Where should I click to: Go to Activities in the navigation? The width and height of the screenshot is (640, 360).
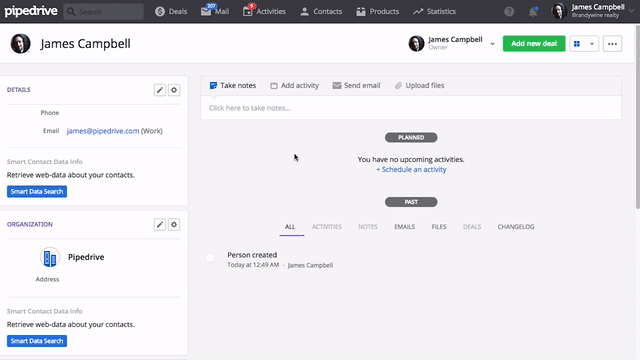pyautogui.click(x=264, y=11)
